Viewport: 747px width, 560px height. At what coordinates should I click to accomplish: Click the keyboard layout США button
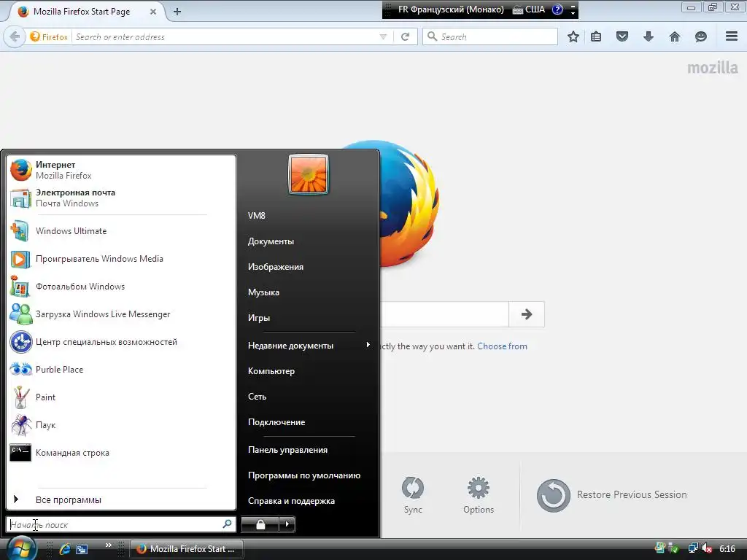pyautogui.click(x=529, y=9)
